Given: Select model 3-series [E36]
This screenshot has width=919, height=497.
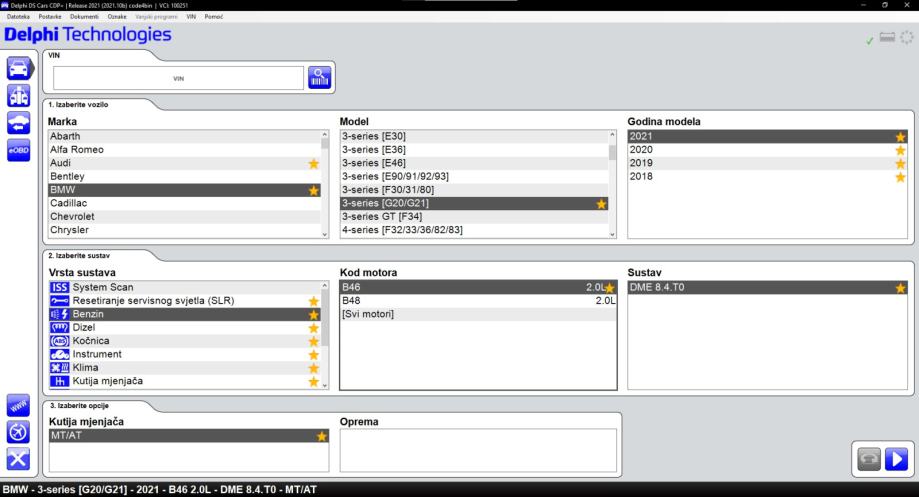Looking at the screenshot, I should point(474,149).
